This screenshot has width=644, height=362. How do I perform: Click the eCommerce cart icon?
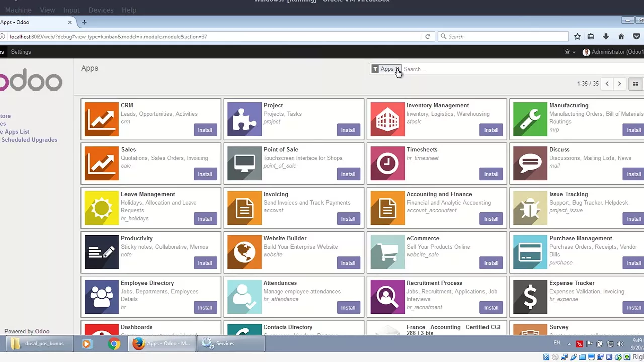(387, 252)
